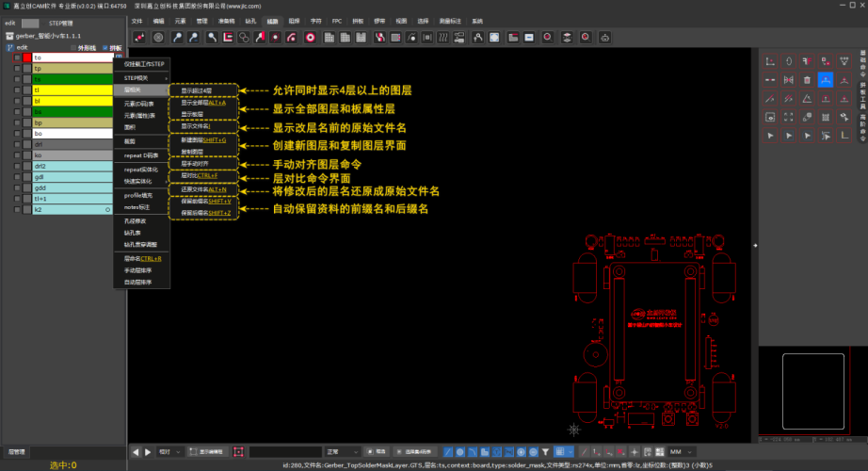The height and width of the screenshot is (471, 868).
Task: Tick the checkbox for layer 'tp'
Action: point(17,69)
